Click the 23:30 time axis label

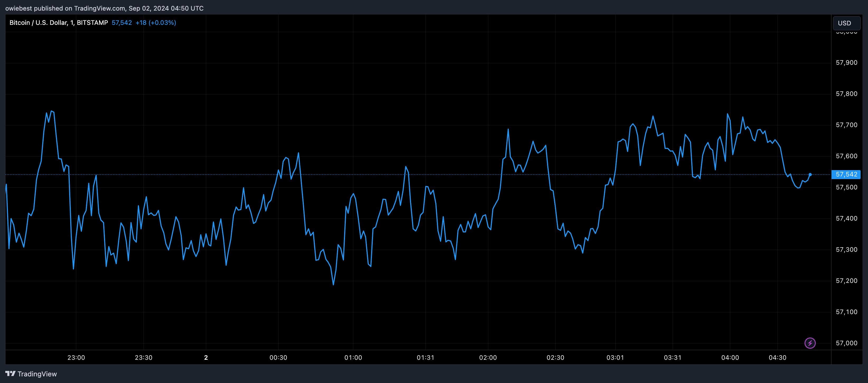[x=143, y=357]
